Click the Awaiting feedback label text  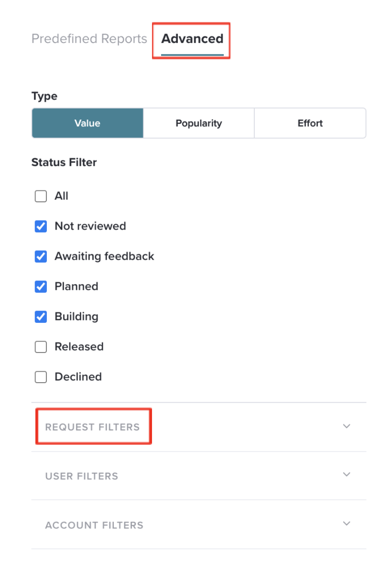[x=105, y=256]
